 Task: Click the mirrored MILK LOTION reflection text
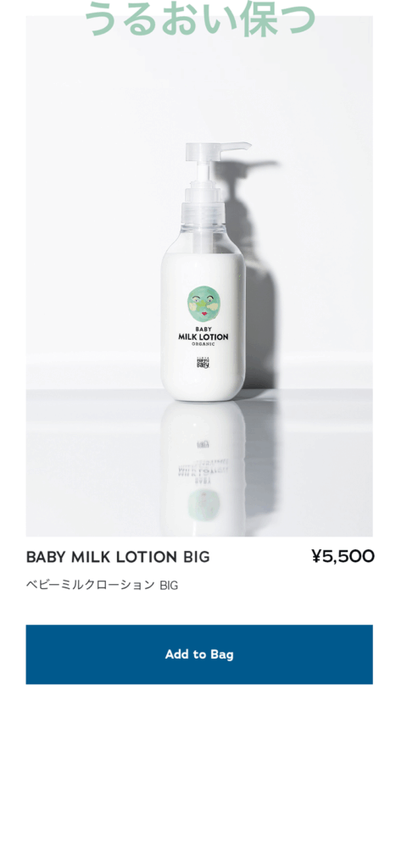pyautogui.click(x=203, y=471)
